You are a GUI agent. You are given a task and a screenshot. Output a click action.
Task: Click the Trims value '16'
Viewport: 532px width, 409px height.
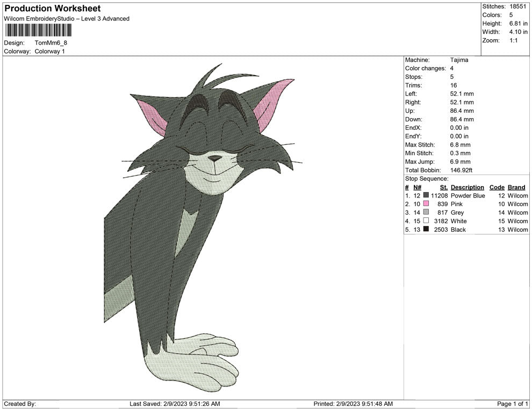454,85
